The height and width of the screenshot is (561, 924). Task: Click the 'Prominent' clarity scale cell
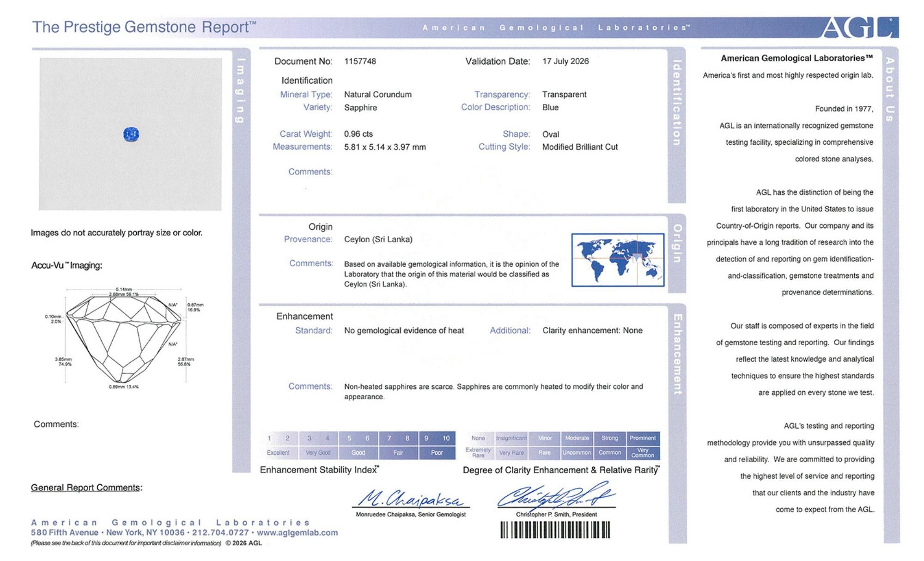(643, 438)
